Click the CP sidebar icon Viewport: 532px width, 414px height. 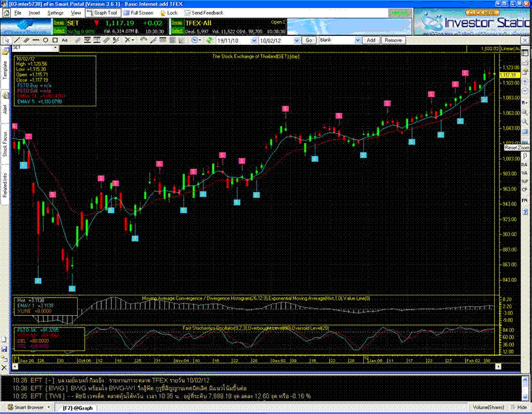pyautogui.click(x=524, y=190)
